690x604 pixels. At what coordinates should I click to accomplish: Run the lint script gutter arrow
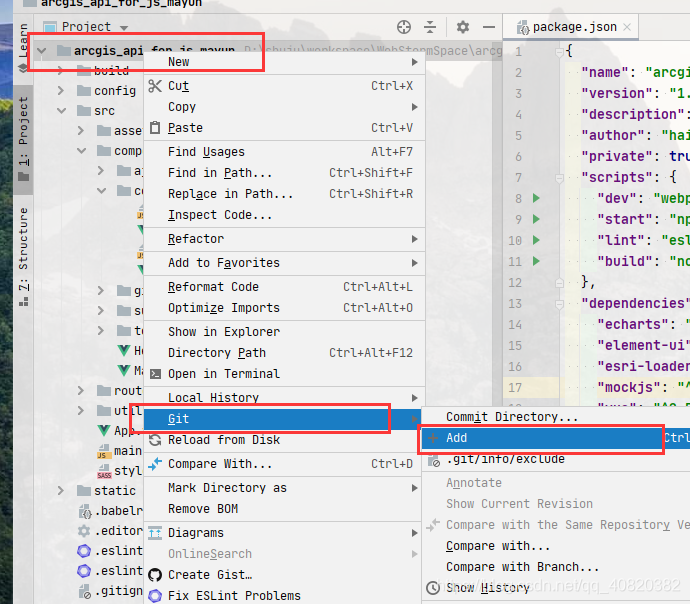(x=536, y=240)
